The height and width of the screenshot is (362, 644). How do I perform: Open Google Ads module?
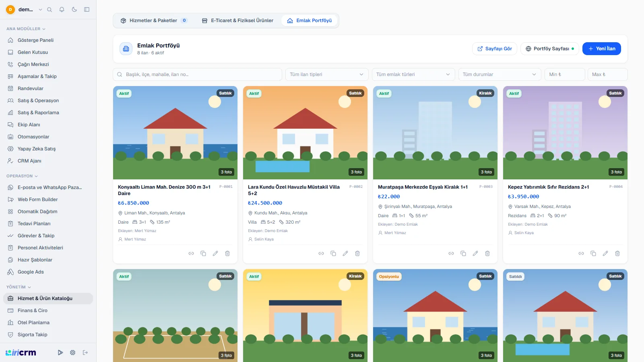[x=48, y=272]
